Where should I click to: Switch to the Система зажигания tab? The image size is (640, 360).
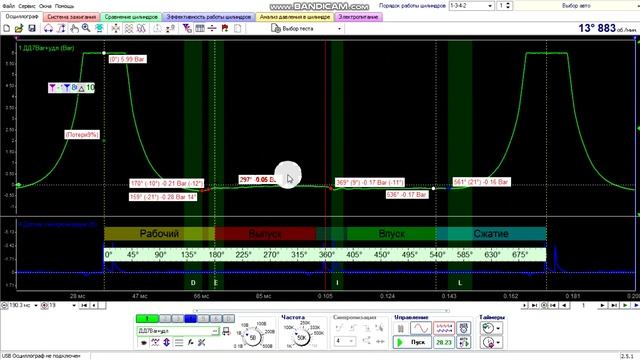point(71,17)
